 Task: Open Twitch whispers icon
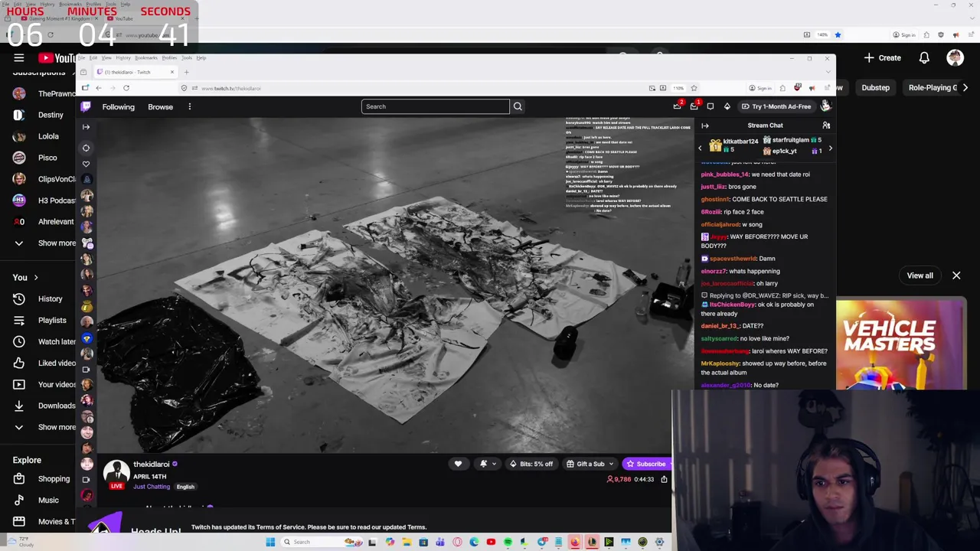tap(710, 106)
